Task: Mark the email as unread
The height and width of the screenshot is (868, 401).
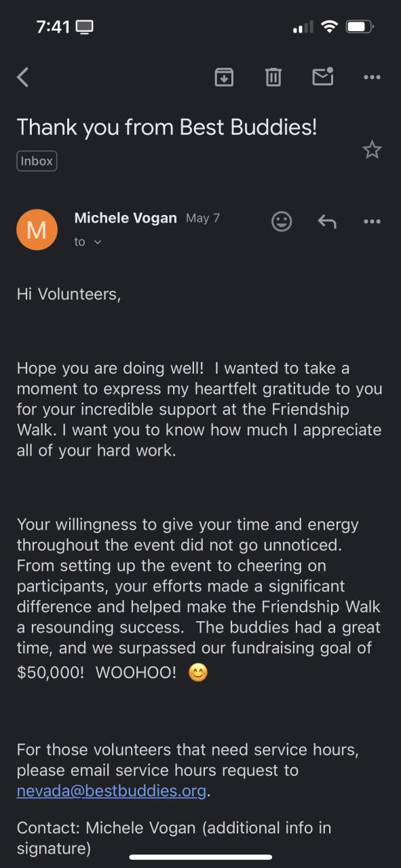Action: [323, 77]
